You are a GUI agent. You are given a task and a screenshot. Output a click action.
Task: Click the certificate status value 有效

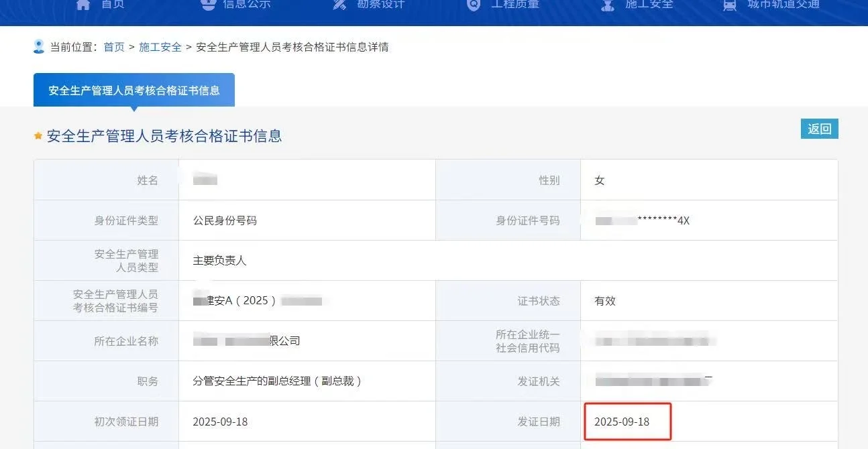coord(605,301)
